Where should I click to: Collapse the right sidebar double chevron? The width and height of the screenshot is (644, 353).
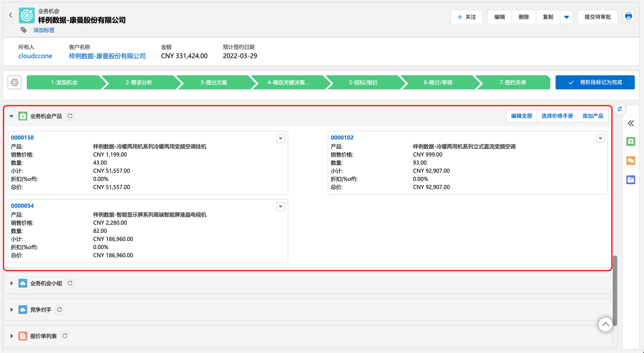630,123
